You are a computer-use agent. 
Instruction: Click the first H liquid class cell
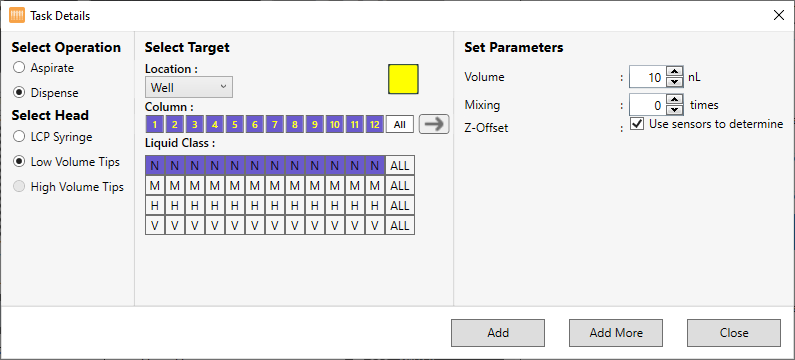click(155, 206)
